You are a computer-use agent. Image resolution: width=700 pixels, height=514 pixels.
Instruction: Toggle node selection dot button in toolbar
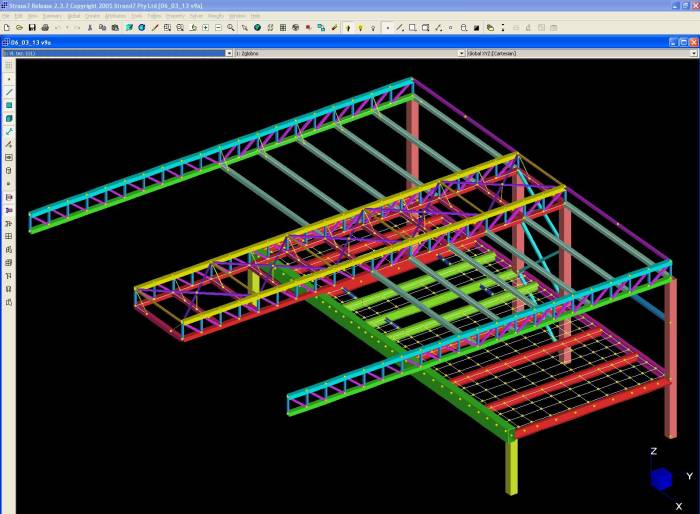(x=387, y=27)
